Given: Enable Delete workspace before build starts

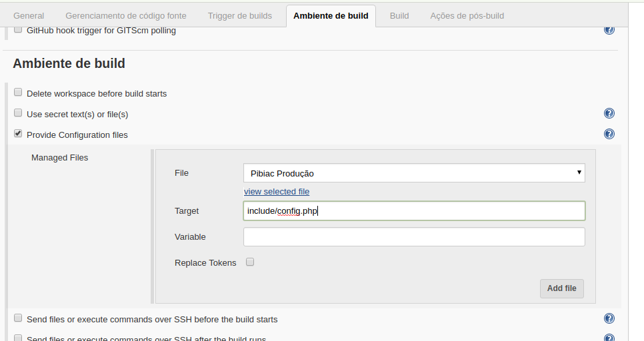Looking at the screenshot, I should 18,92.
